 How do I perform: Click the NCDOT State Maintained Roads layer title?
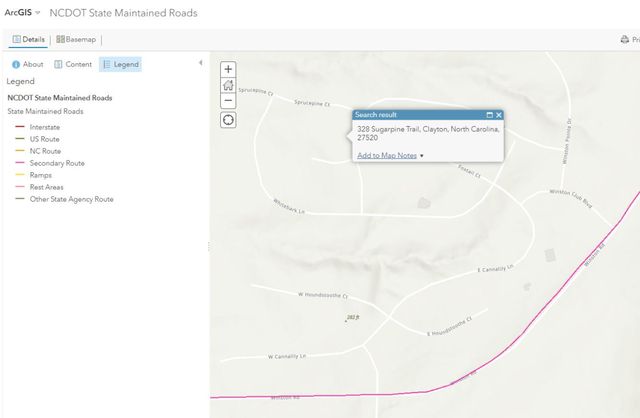pos(60,98)
